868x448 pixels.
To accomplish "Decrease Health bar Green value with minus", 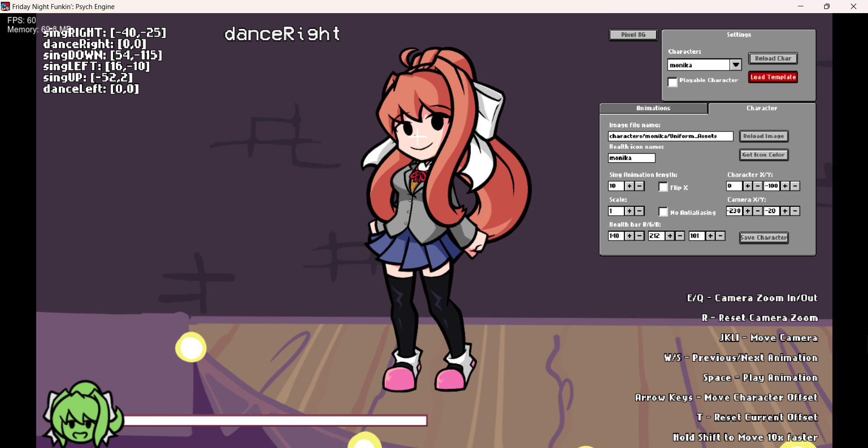I will click(x=680, y=236).
